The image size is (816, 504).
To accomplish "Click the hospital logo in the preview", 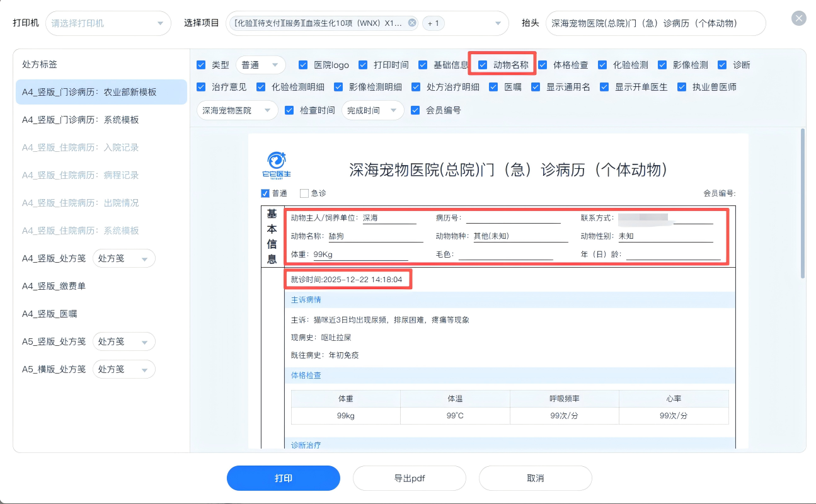I will 276,164.
